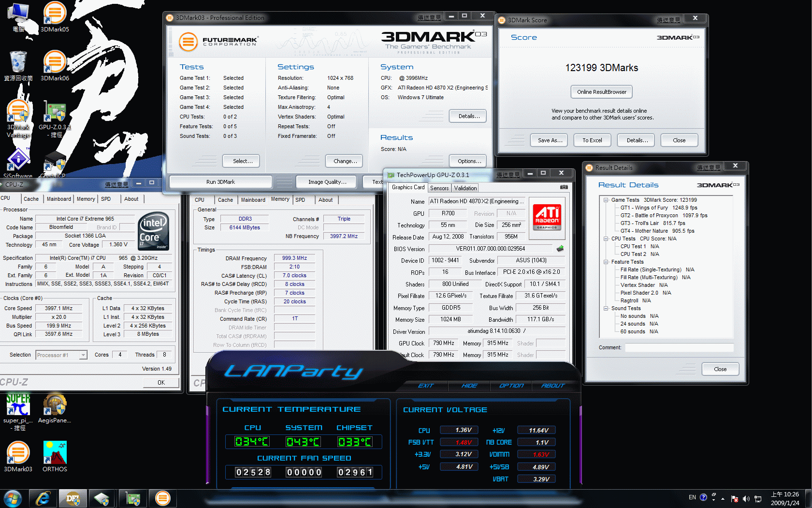Open the SPD tab in CPU-Z Memory window

(x=300, y=200)
